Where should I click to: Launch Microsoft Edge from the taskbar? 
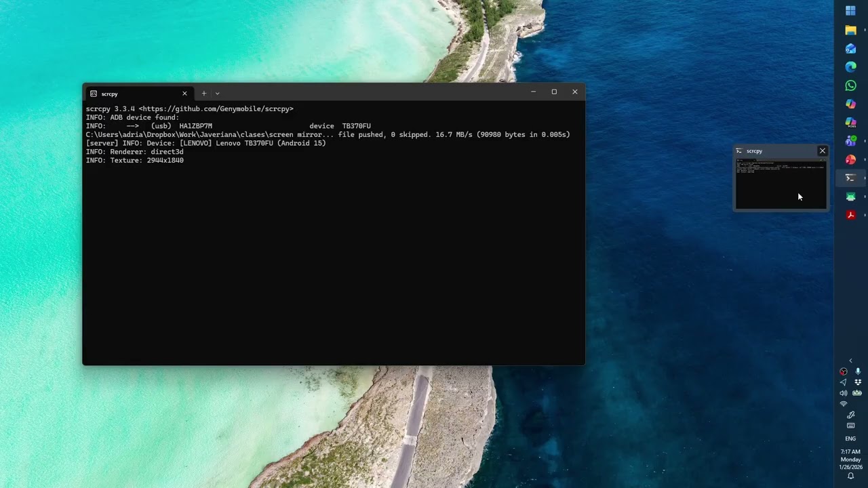(x=850, y=67)
